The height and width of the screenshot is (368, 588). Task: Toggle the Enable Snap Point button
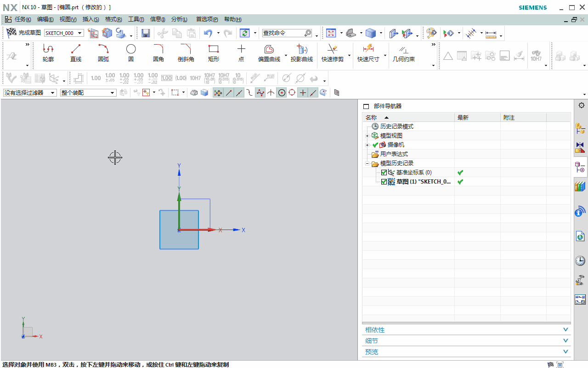(218, 92)
